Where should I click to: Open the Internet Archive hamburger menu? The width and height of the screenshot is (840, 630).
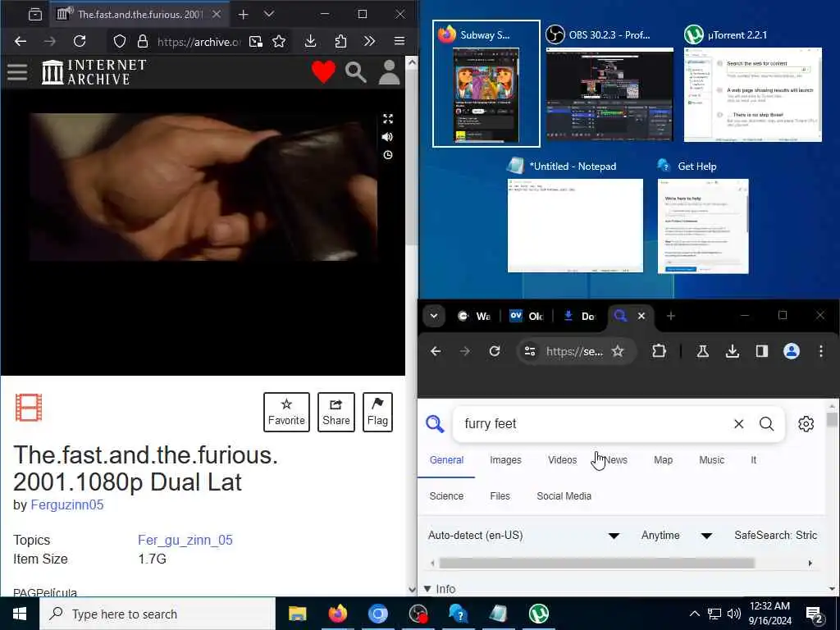17,72
